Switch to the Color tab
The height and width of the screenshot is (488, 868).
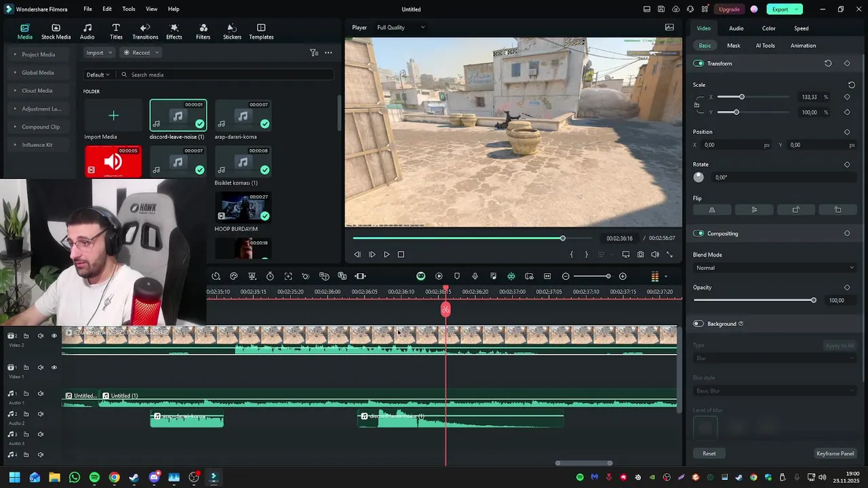tap(768, 28)
